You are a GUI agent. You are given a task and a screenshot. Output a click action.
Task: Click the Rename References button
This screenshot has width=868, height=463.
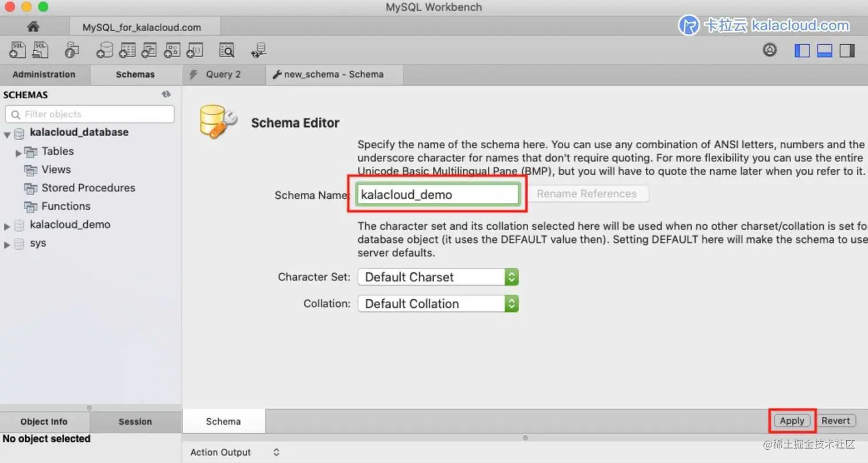coord(587,194)
